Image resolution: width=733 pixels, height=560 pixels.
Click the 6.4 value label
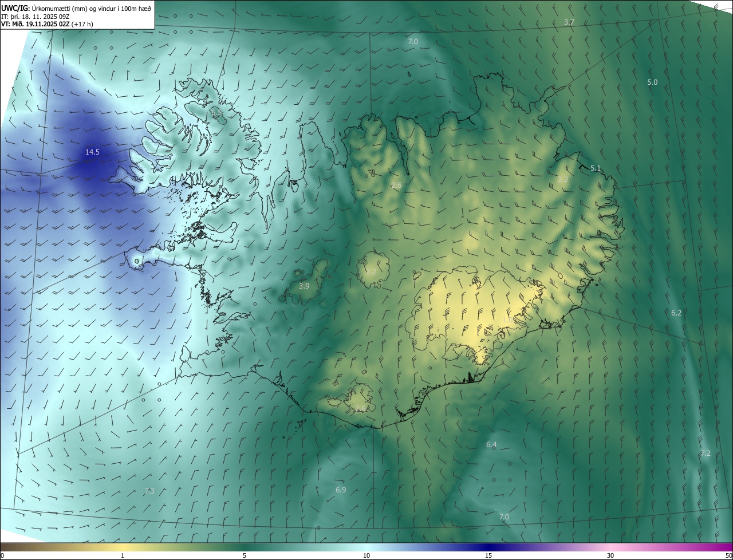491,444
